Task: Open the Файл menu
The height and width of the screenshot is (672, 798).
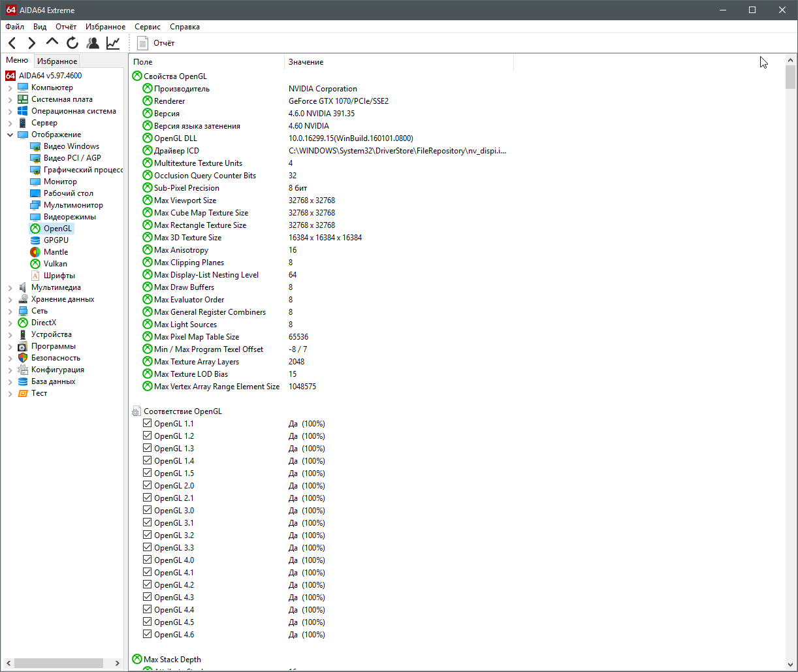Action: pos(14,27)
